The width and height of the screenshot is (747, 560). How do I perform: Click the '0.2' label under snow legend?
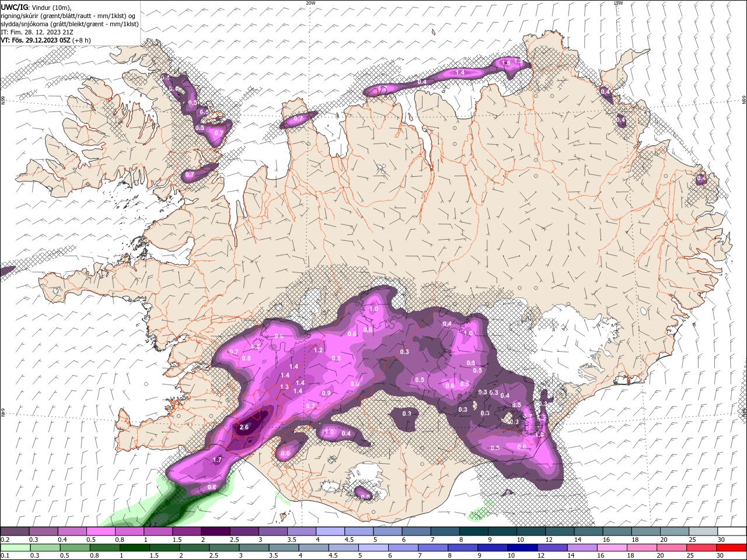coord(5,540)
